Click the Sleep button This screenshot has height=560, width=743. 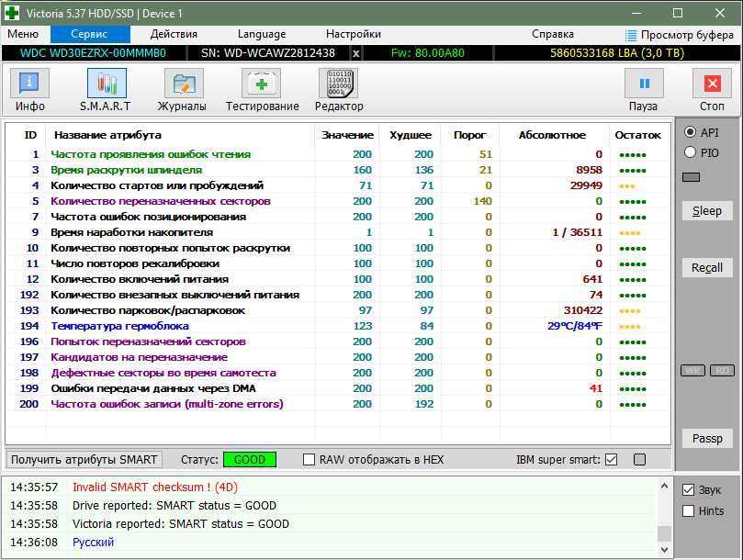tap(707, 211)
